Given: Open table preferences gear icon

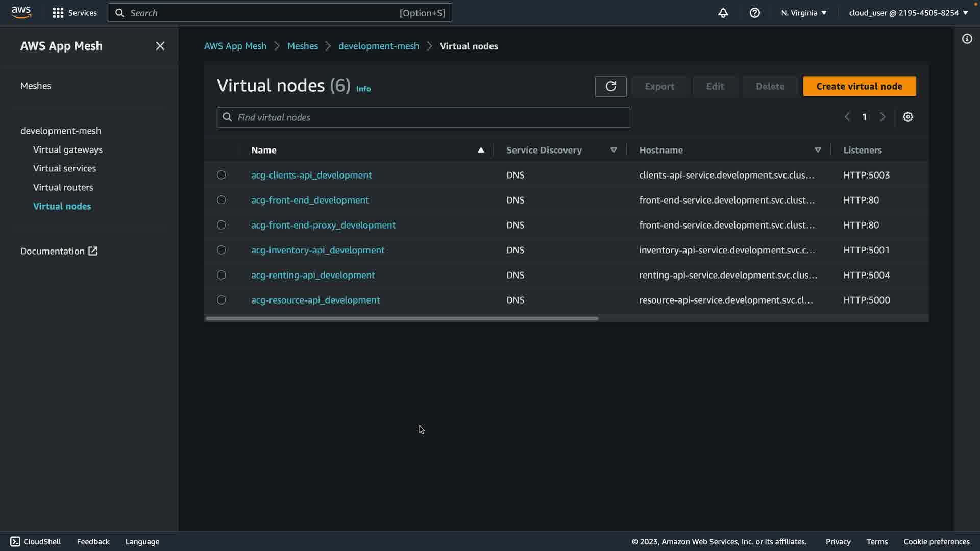Looking at the screenshot, I should pyautogui.click(x=908, y=117).
